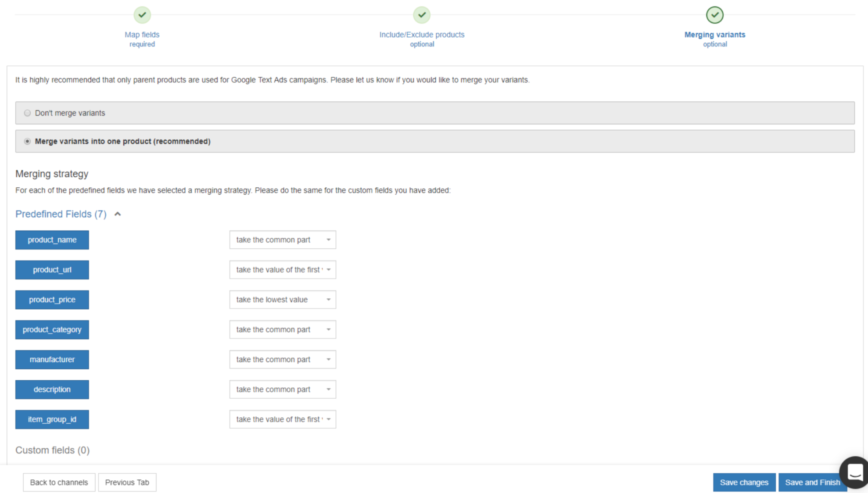Click the Save and Finish button
The image size is (868, 493).
pos(812,482)
